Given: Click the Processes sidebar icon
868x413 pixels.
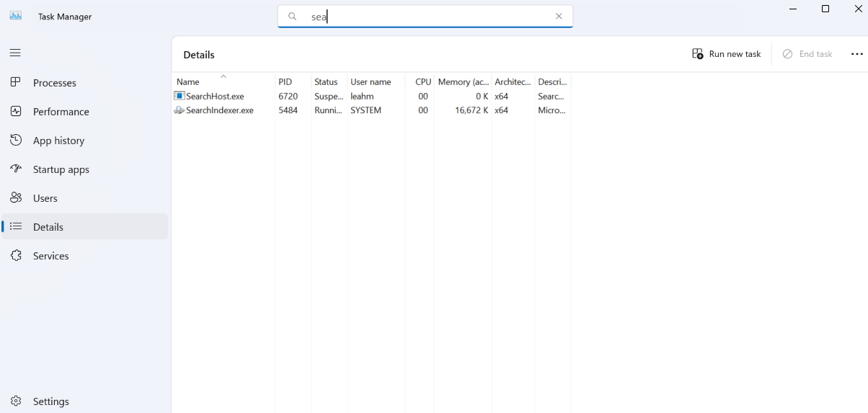Looking at the screenshot, I should [15, 82].
